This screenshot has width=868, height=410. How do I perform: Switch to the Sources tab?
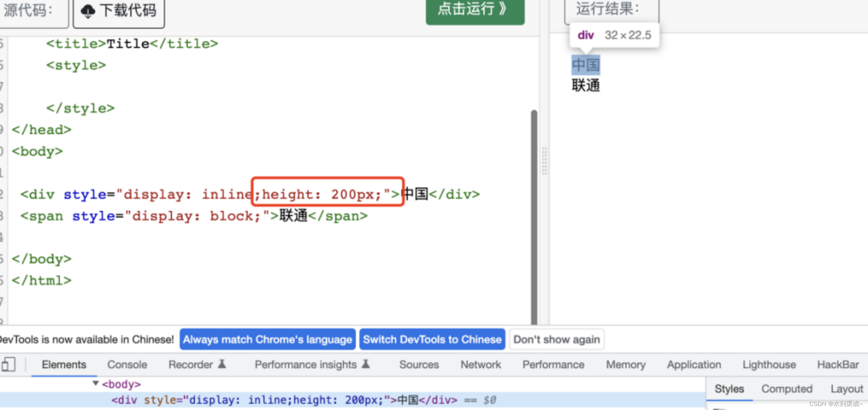(x=419, y=365)
